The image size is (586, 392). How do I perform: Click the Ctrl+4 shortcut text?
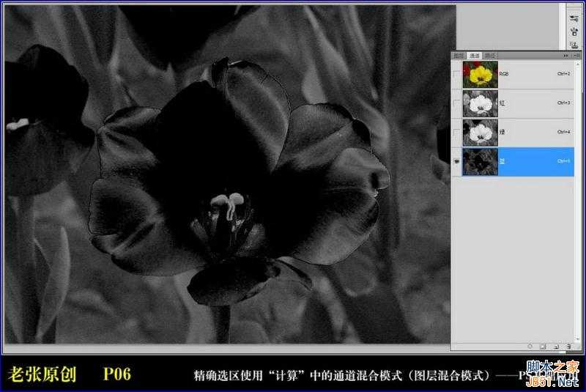pyautogui.click(x=563, y=132)
